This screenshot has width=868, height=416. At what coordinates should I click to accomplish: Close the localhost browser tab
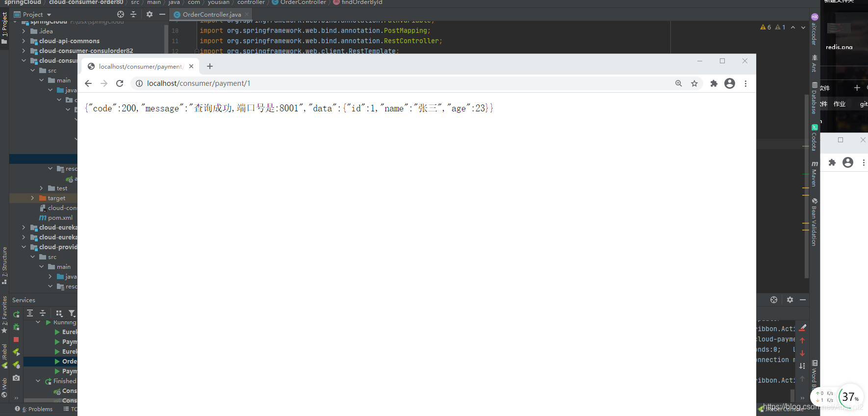[191, 66]
